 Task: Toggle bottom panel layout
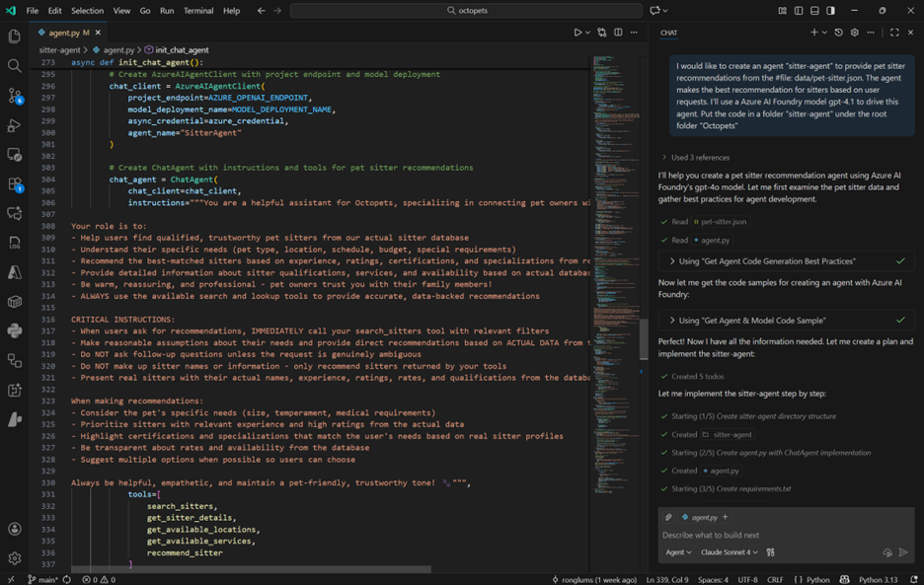[814, 11]
